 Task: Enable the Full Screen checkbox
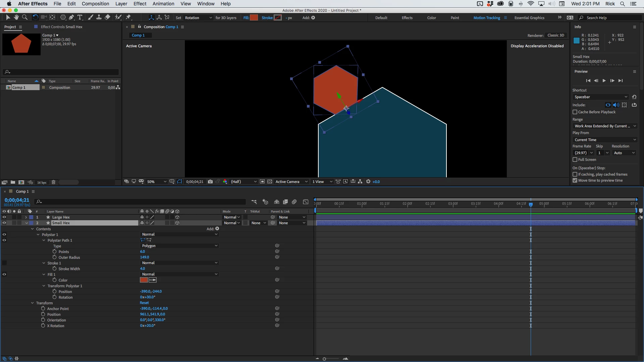(575, 160)
